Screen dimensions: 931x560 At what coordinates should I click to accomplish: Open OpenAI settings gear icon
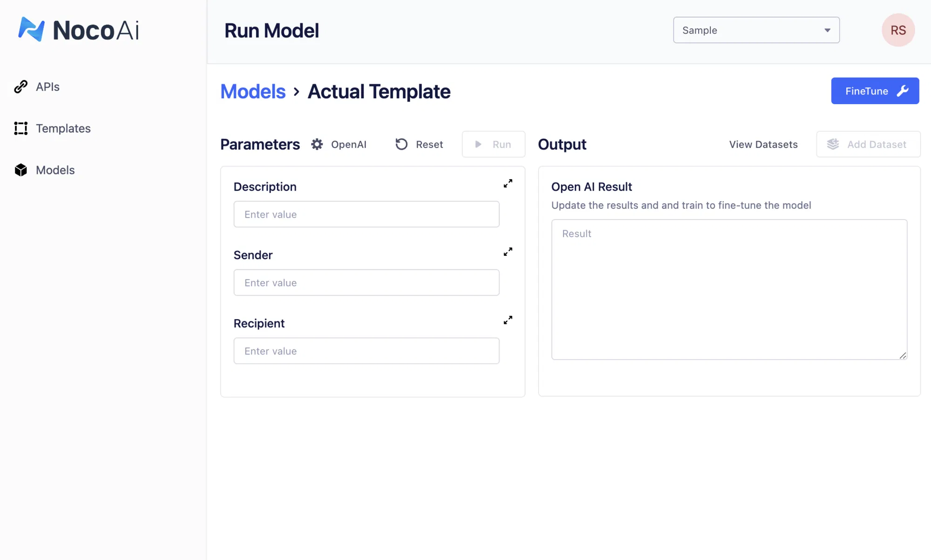pyautogui.click(x=317, y=144)
